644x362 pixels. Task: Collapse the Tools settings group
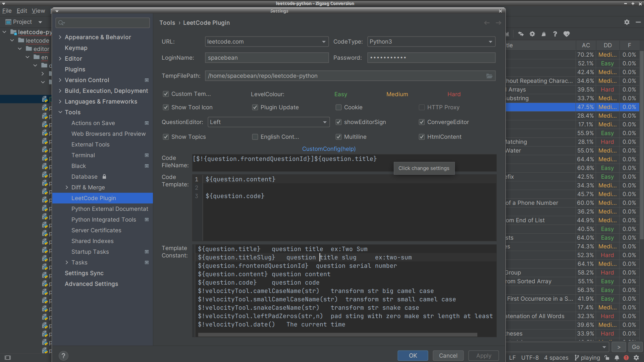pos(60,112)
